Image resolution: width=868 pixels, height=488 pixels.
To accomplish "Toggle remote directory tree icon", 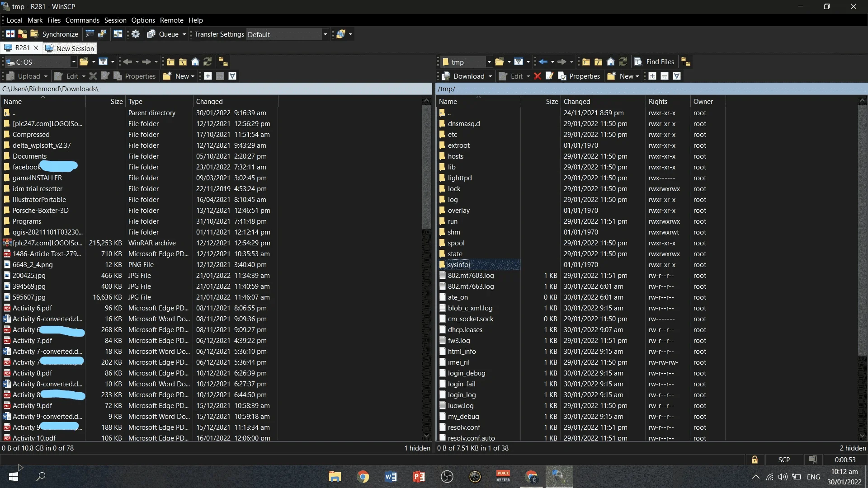I will [686, 62].
